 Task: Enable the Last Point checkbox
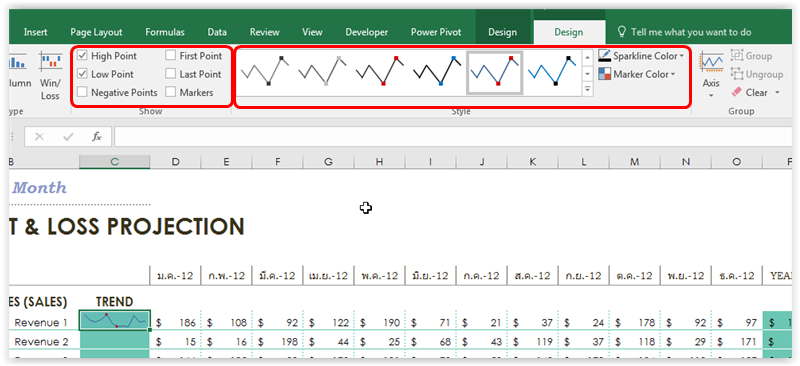(170, 74)
